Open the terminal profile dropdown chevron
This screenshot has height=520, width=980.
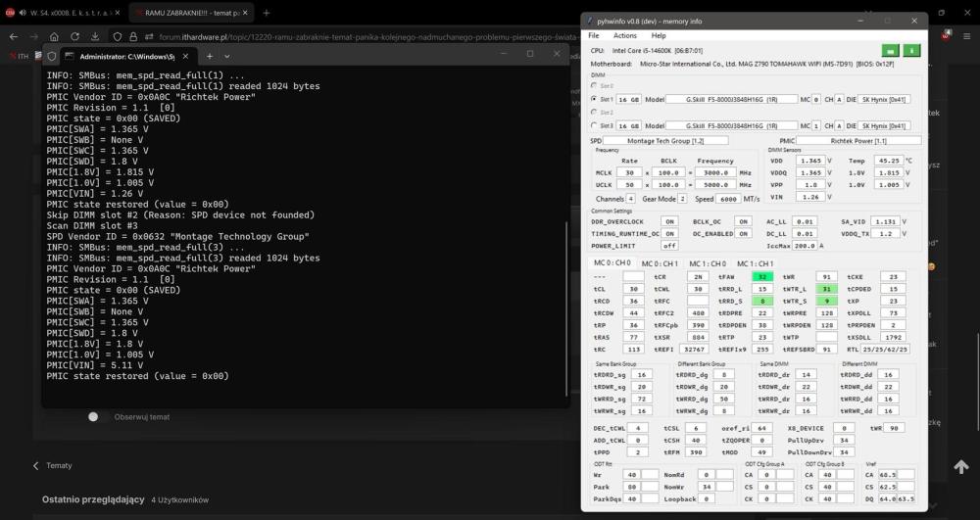227,56
